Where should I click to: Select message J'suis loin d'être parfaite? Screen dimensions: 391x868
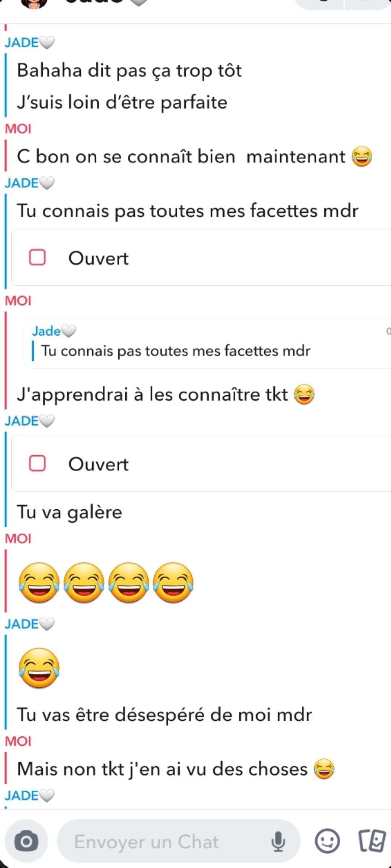click(122, 102)
